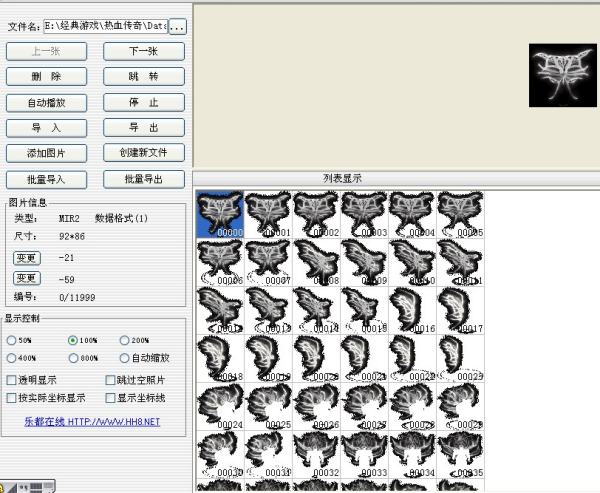The height and width of the screenshot is (493, 600).
Task: Click the wing preview image at top right
Action: click(562, 75)
